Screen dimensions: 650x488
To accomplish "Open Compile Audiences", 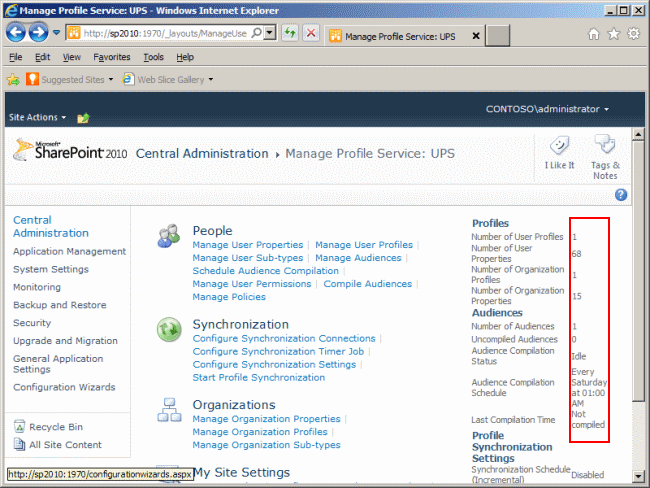I will (x=368, y=284).
